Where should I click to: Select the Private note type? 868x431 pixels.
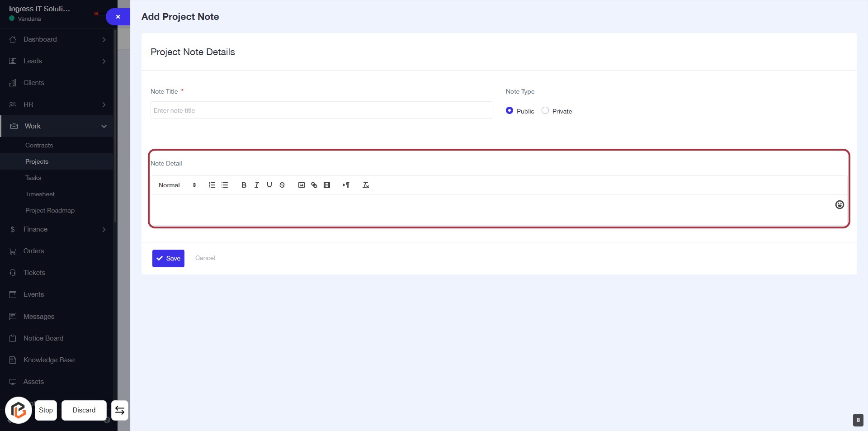(x=545, y=111)
